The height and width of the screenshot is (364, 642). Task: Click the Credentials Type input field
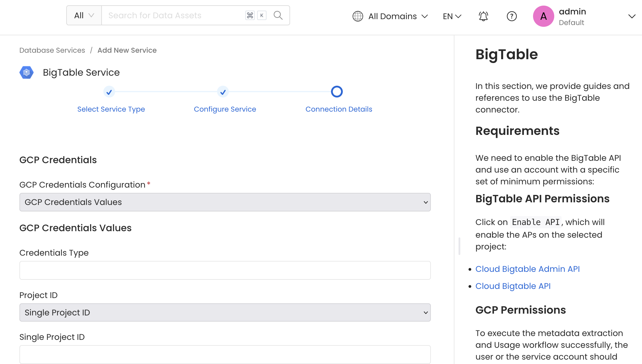click(225, 270)
